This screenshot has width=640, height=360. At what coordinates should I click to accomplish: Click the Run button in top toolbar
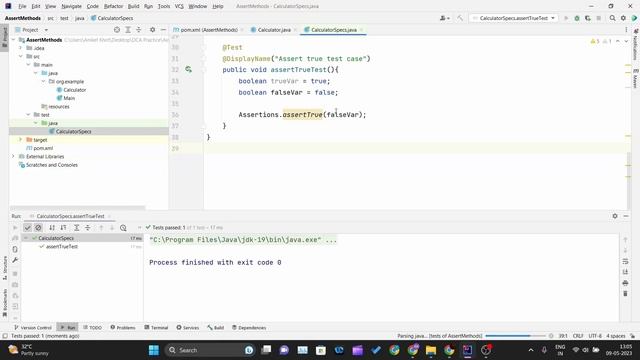[x=566, y=18]
